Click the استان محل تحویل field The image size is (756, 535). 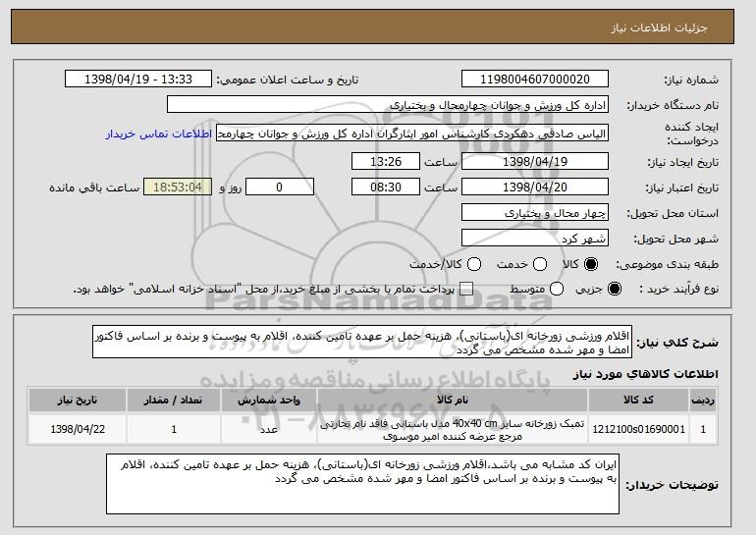pyautogui.click(x=535, y=213)
